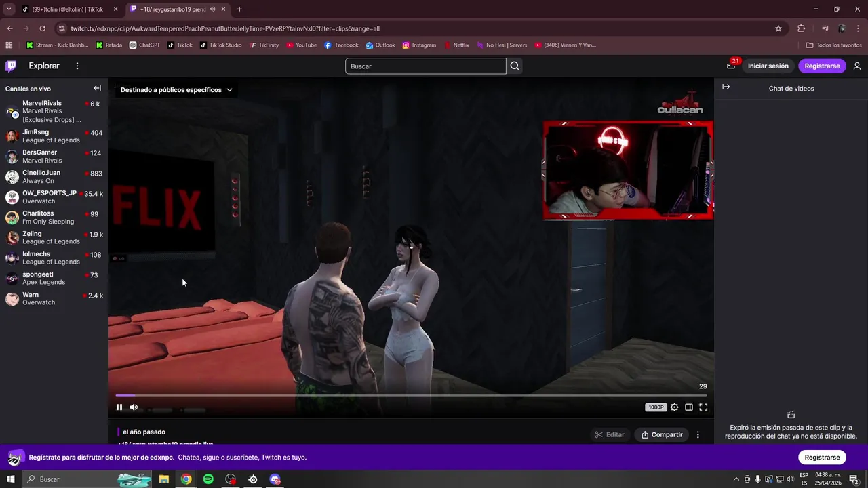Click Registrarse in the top navigation

click(x=822, y=66)
